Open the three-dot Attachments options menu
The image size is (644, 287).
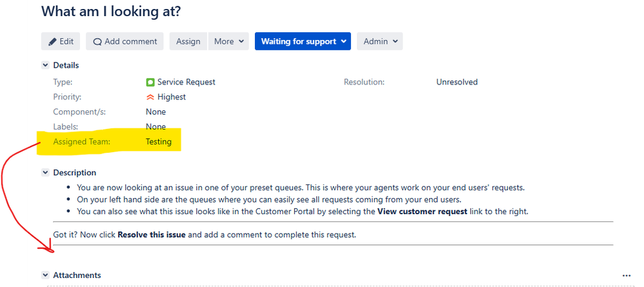tap(626, 275)
